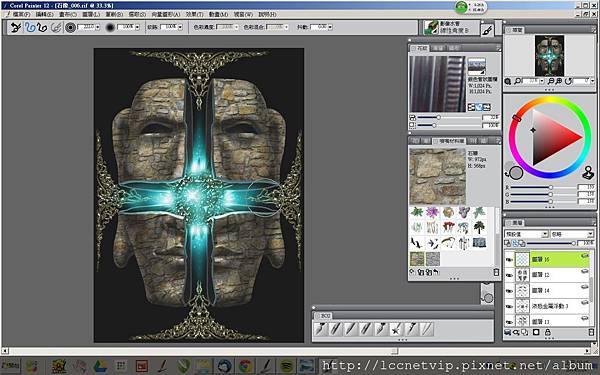Adjust the layer opacity slider
Screen dimensions: 600x375
point(551,243)
